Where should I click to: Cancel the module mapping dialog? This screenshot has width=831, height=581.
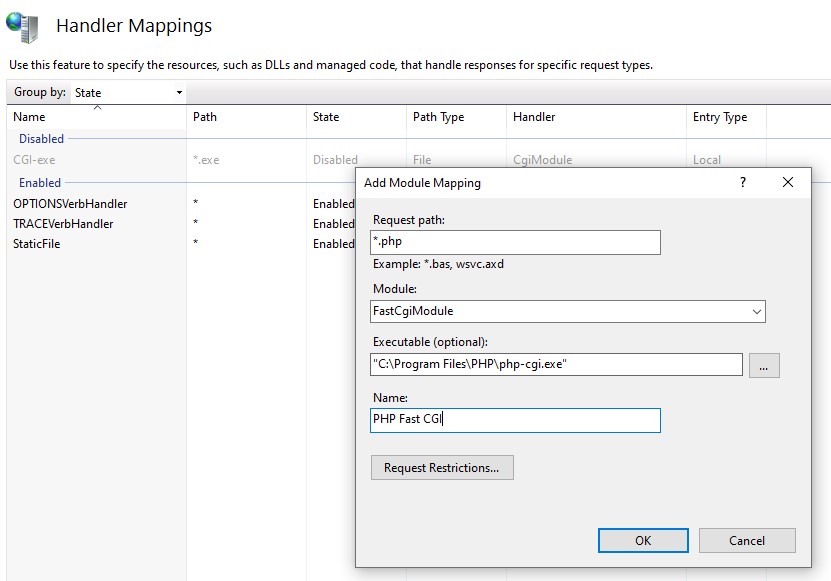pyautogui.click(x=747, y=540)
